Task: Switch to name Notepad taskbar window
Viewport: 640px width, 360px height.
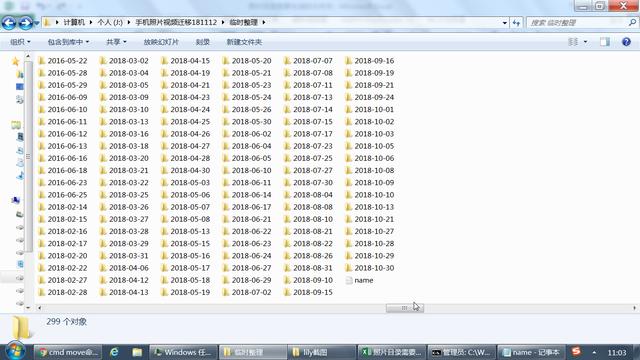Action: click(x=532, y=352)
